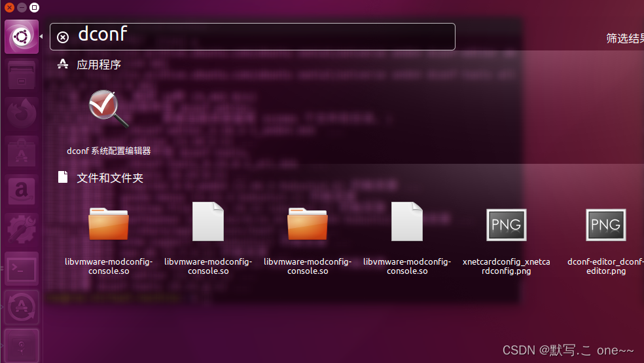Open first libvmware-modconfig-console.so blank file
Image resolution: width=644 pixels, height=363 pixels.
coord(208,221)
